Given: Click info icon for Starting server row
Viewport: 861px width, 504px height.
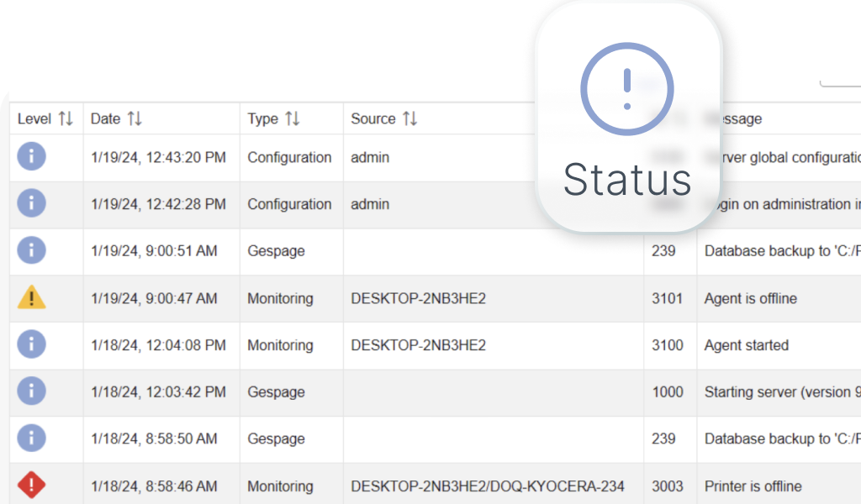Looking at the screenshot, I should coord(31,391).
